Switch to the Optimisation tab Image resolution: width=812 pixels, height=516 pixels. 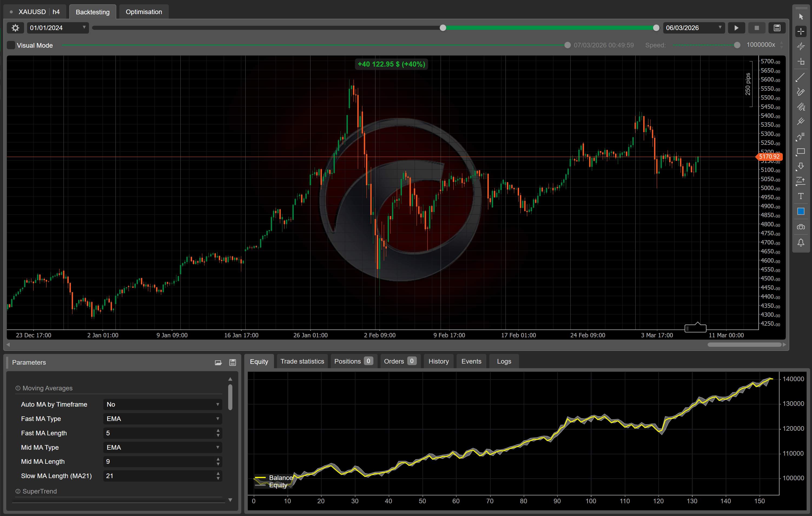pos(144,12)
